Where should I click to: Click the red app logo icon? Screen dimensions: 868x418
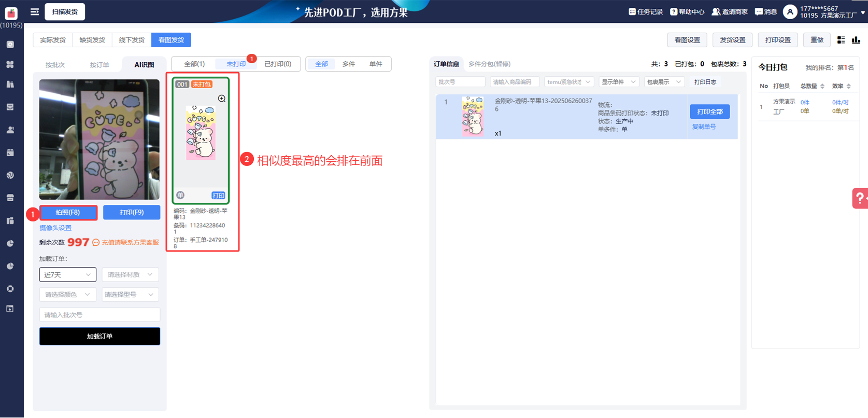(x=11, y=12)
